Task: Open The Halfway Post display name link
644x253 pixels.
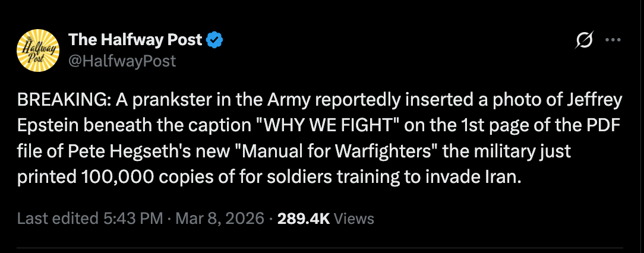Action: click(136, 40)
